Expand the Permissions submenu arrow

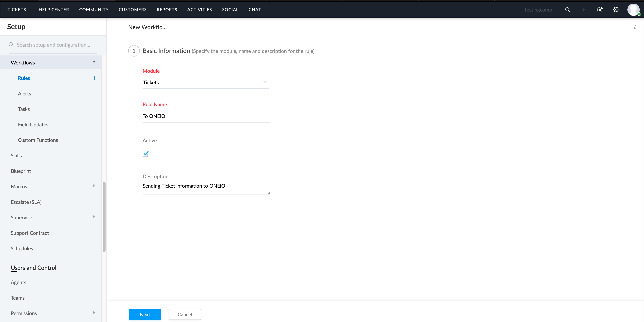click(94, 313)
